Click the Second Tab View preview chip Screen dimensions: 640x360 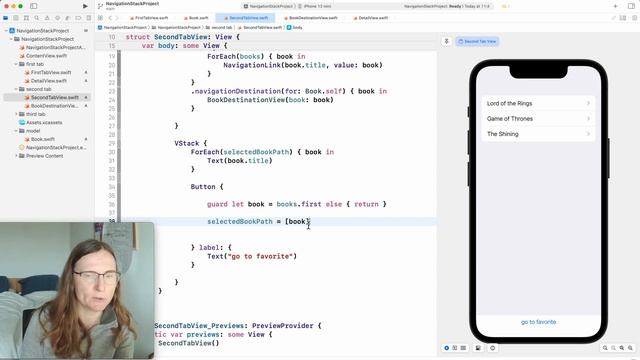pyautogui.click(x=477, y=41)
